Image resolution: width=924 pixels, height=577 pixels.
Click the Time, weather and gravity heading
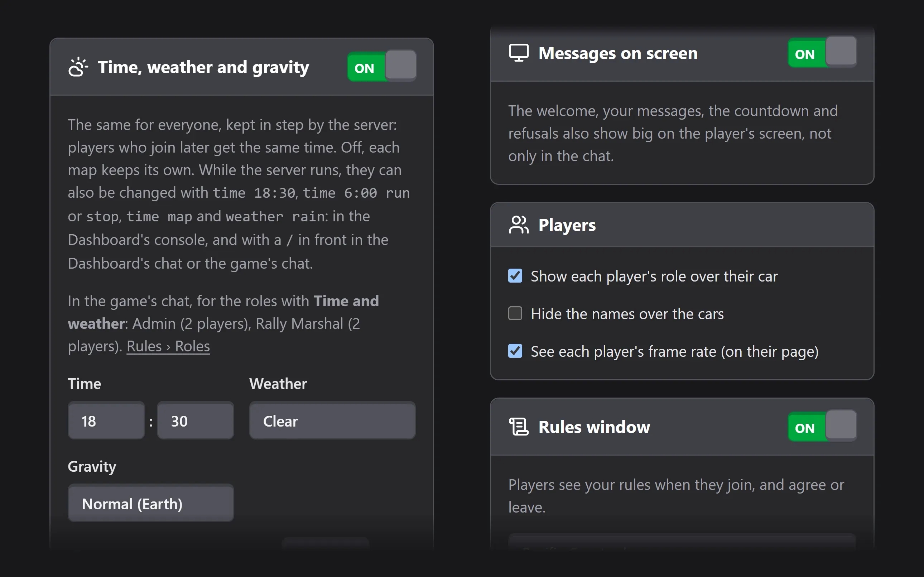(x=203, y=67)
